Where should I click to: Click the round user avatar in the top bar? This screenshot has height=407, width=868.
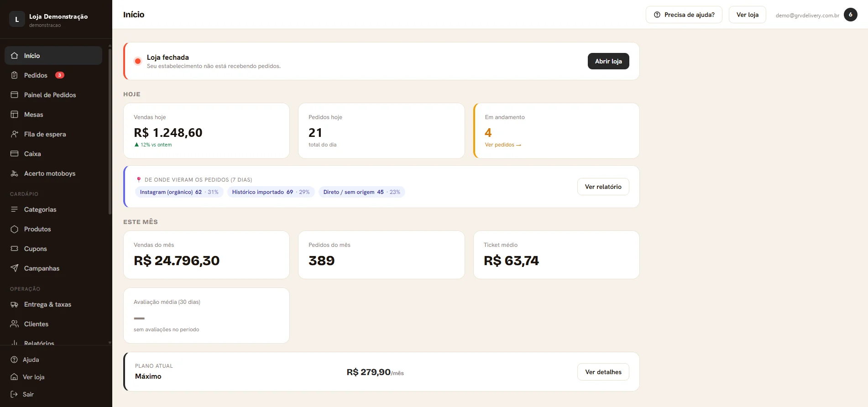(x=851, y=15)
